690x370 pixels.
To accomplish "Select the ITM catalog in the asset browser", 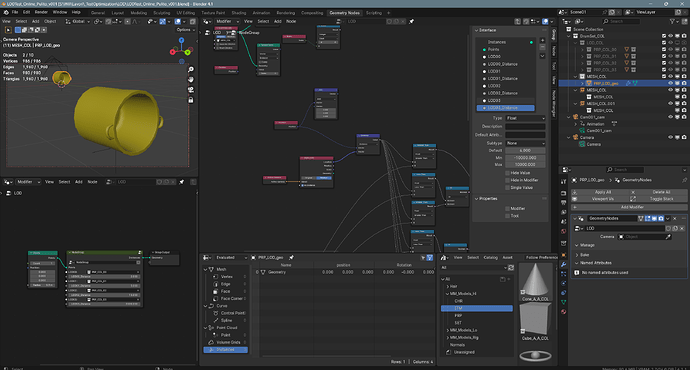I will (x=477, y=308).
